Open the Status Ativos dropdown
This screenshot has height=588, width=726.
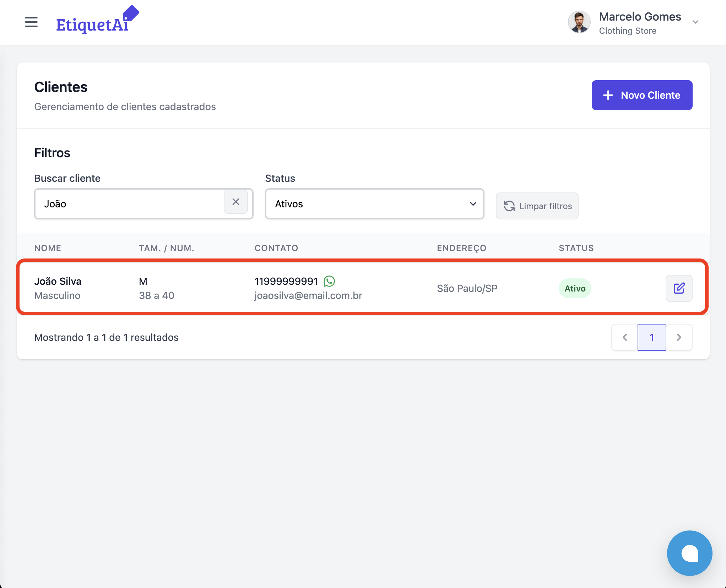[374, 204]
